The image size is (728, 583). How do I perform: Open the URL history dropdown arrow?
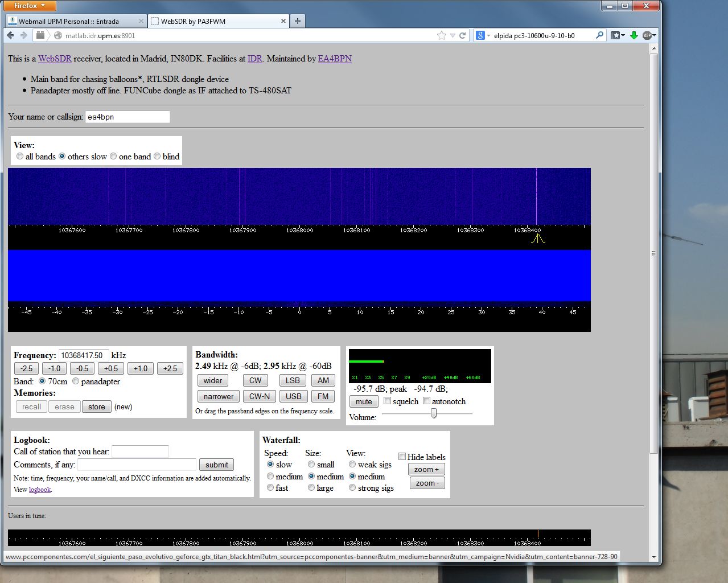(453, 35)
